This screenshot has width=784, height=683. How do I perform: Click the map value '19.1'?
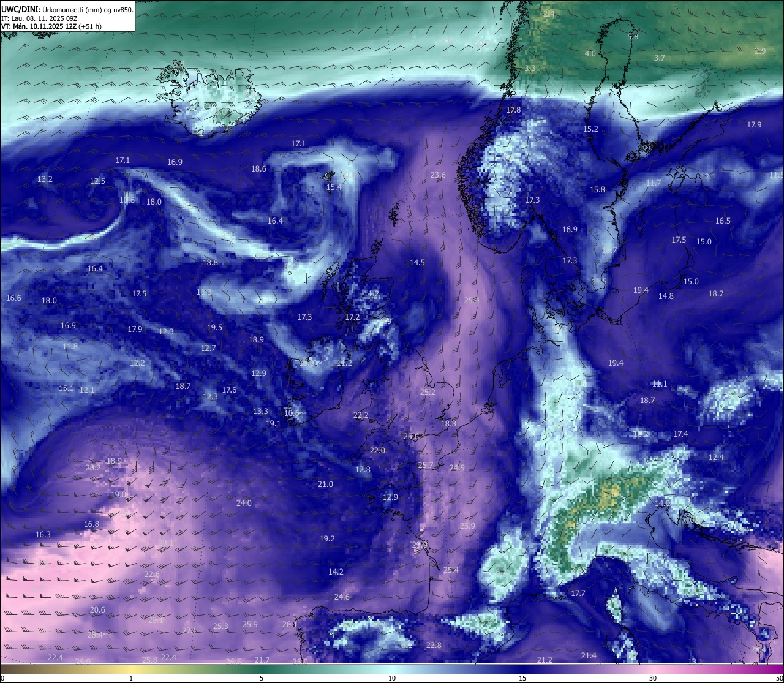tap(273, 423)
